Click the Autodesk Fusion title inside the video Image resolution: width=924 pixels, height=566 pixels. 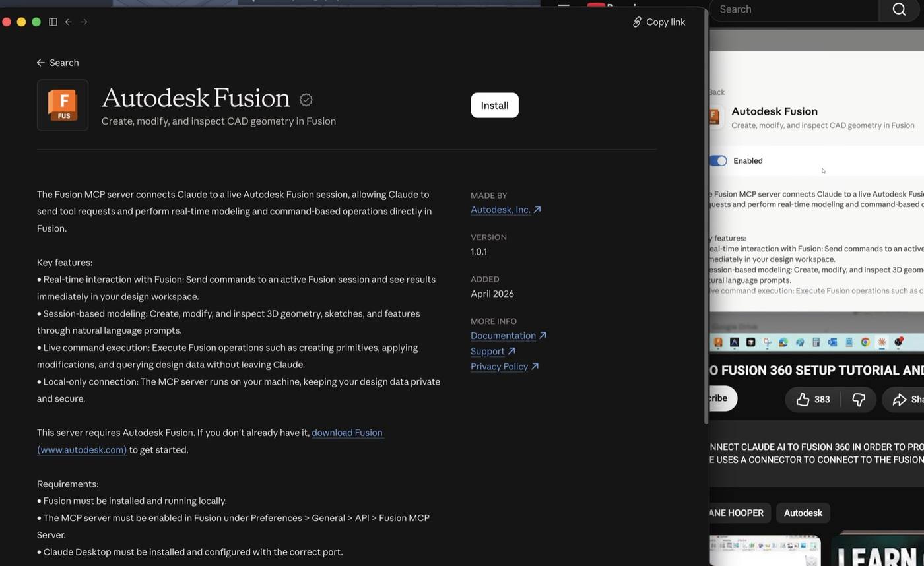pyautogui.click(x=774, y=111)
